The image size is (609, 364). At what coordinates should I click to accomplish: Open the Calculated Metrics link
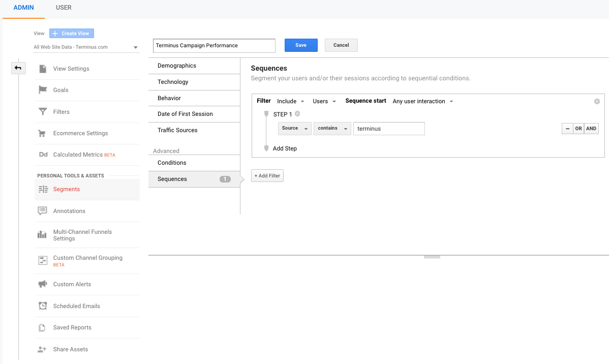(78, 155)
